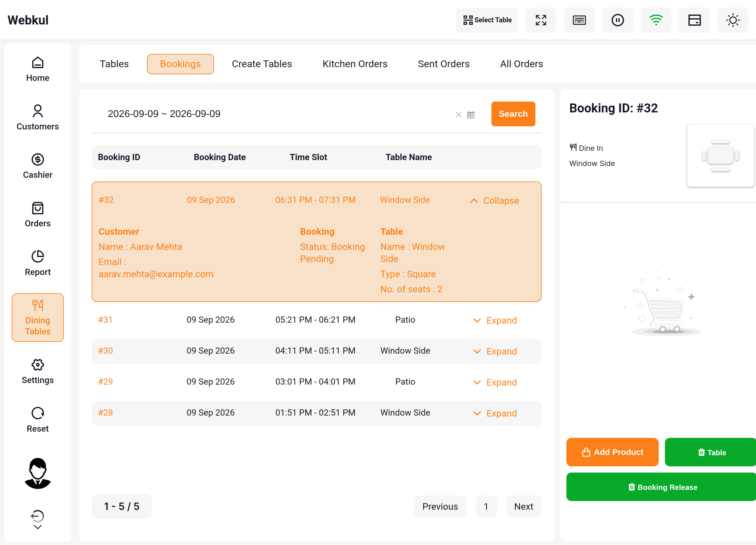Viewport: 756px width, 545px height.
Task: Click the green Table button
Action: [x=710, y=452]
